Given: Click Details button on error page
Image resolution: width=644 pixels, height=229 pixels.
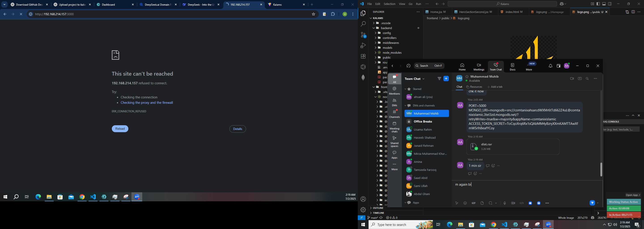Looking at the screenshot, I should [237, 129].
